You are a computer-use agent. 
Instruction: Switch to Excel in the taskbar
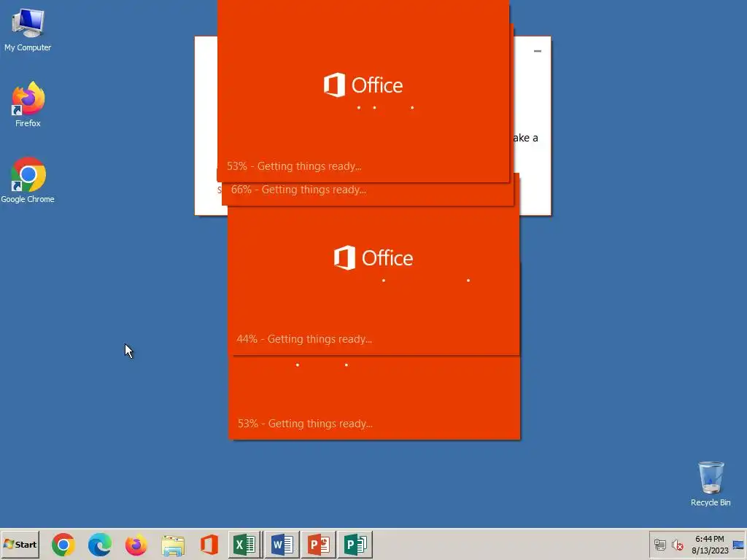[245, 544]
